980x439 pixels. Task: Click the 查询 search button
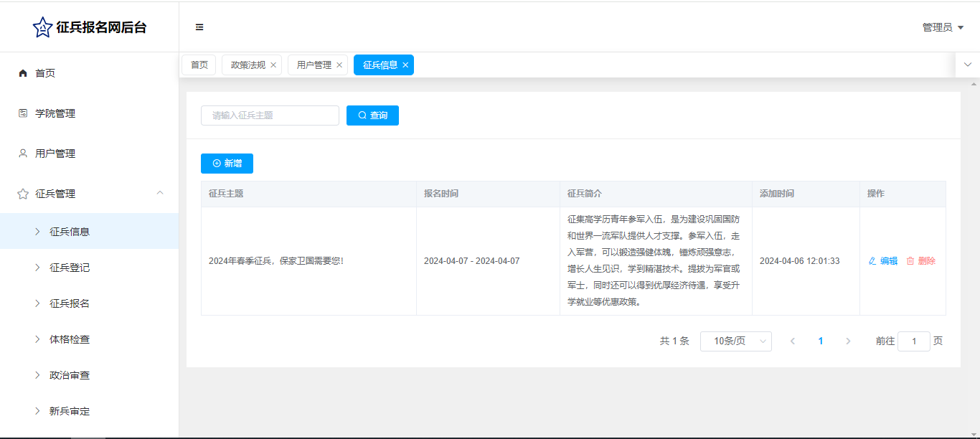(372, 115)
